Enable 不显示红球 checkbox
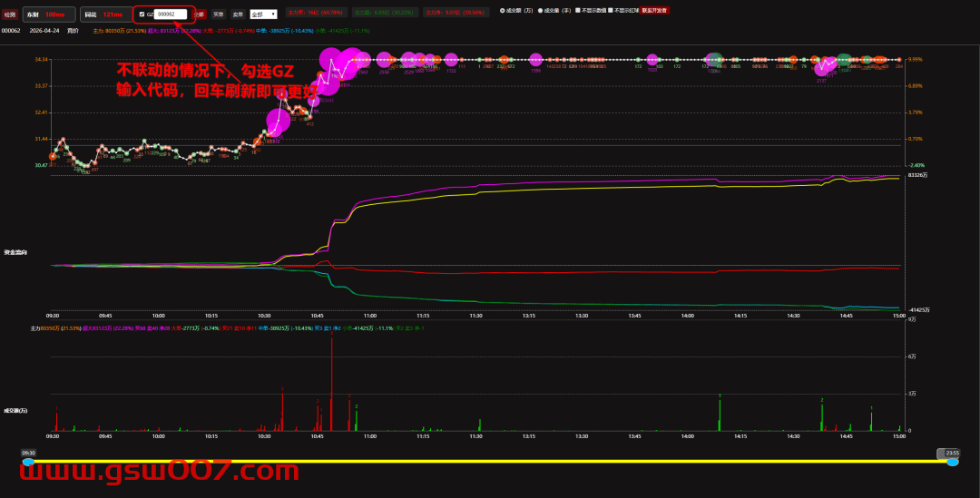 (x=611, y=10)
